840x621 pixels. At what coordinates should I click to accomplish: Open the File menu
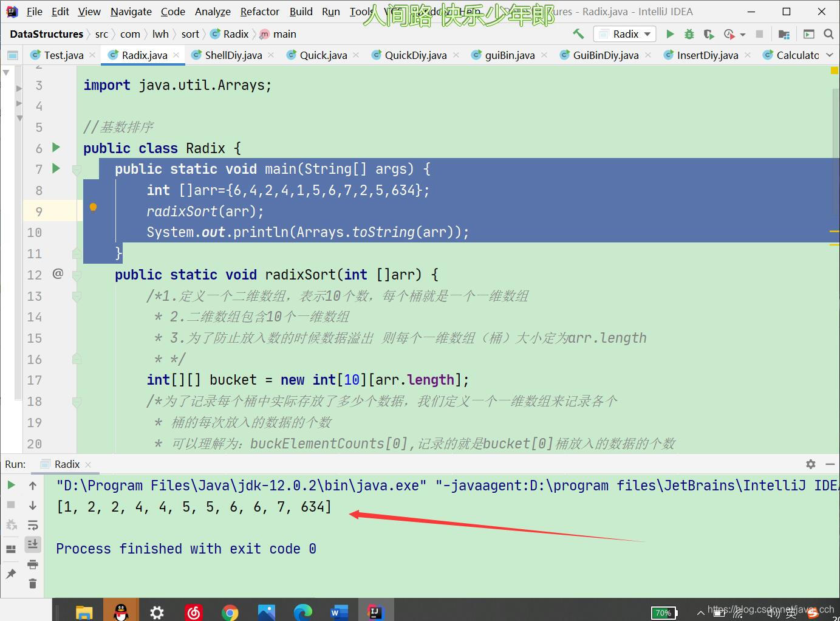(35, 12)
